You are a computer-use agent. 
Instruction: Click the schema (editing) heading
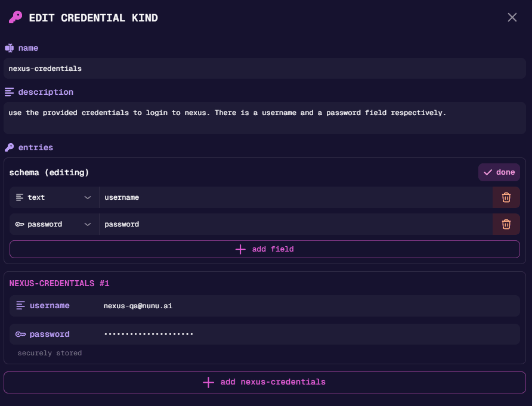[x=49, y=173]
